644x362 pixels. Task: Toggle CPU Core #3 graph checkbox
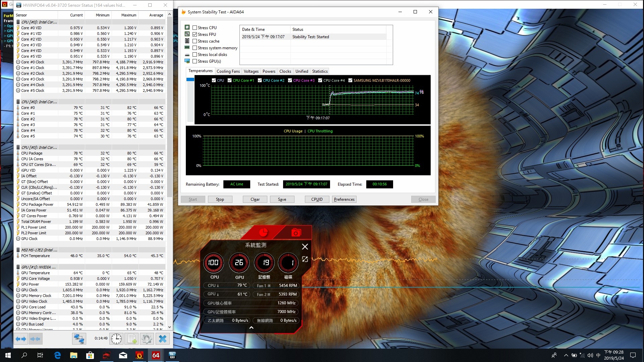[x=290, y=80]
